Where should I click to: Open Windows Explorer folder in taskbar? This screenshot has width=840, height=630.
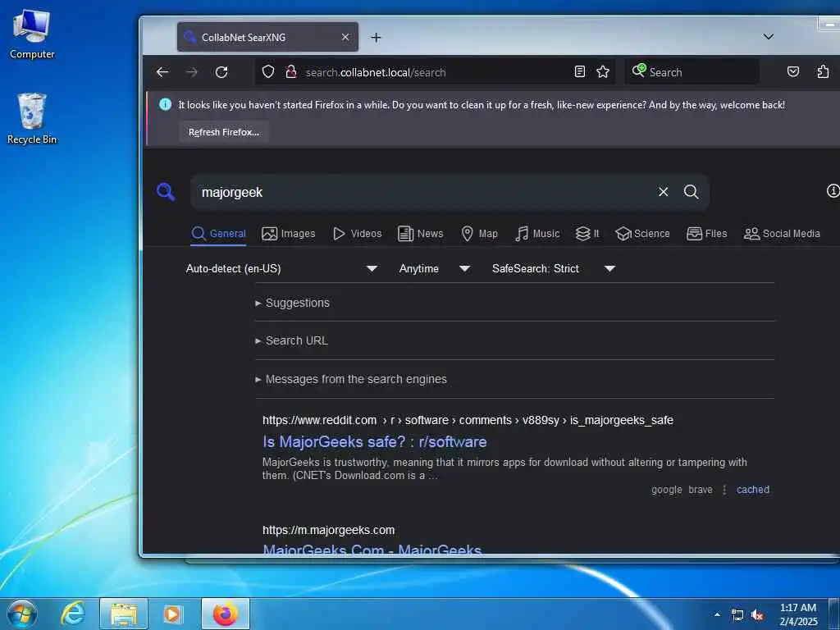[x=124, y=614]
